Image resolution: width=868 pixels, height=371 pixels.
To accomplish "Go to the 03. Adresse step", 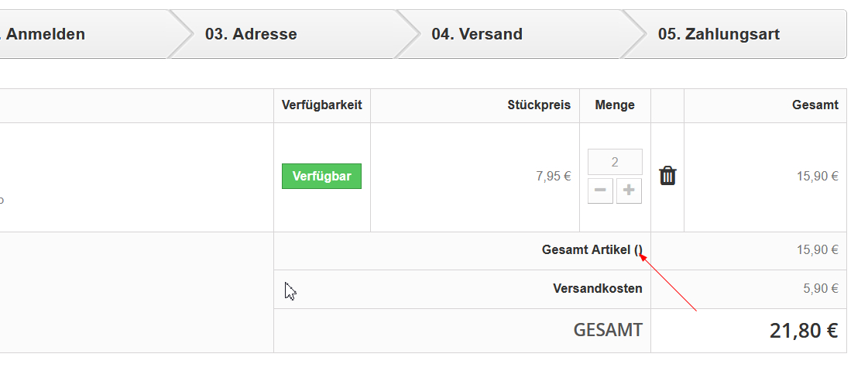I will click(251, 34).
